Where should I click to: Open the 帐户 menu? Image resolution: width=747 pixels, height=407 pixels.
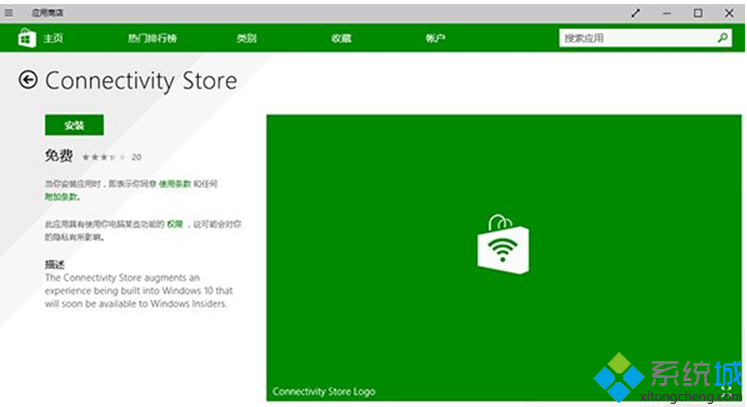click(x=435, y=38)
